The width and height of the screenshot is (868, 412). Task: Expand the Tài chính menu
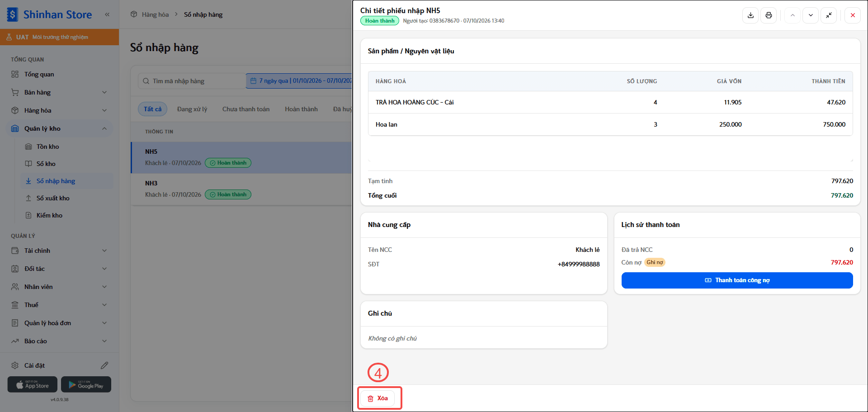60,251
